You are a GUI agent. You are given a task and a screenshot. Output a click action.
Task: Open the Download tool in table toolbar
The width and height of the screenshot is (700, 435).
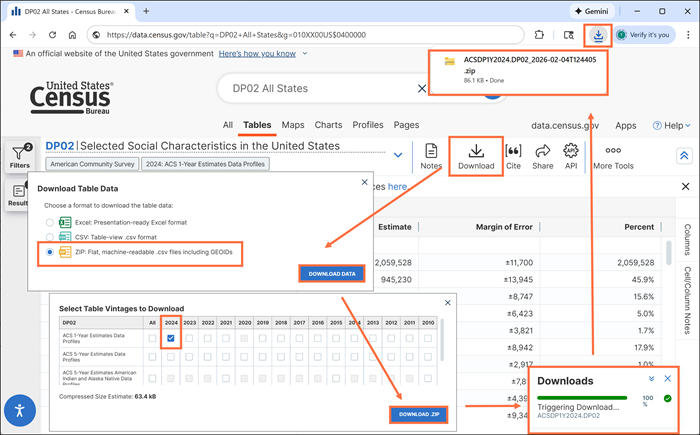click(476, 156)
